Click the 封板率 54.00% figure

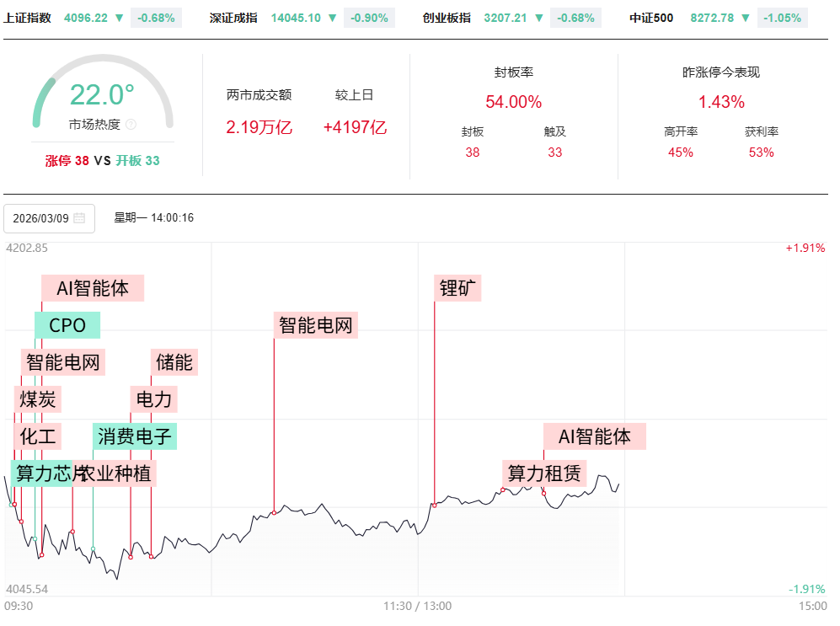pyautogui.click(x=513, y=102)
